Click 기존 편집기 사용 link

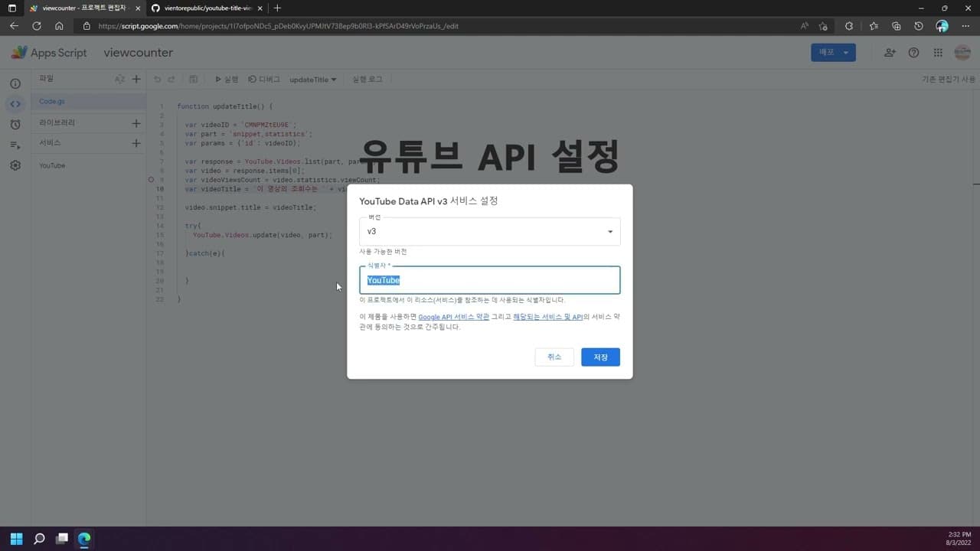(949, 80)
